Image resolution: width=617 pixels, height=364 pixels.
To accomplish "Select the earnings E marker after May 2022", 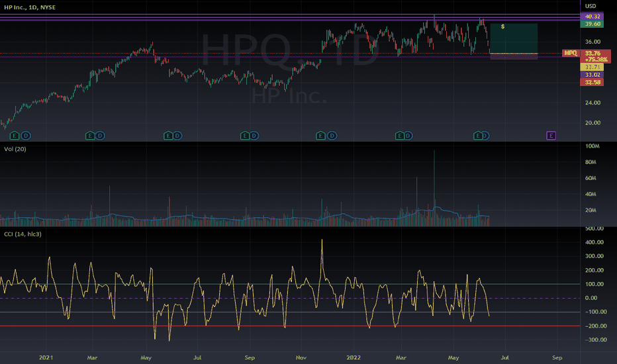I will coord(478,136).
